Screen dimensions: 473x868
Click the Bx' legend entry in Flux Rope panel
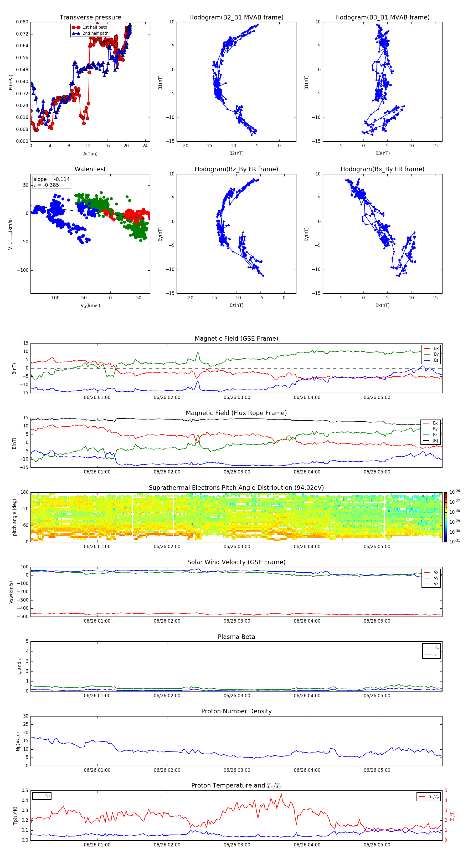[x=431, y=423]
